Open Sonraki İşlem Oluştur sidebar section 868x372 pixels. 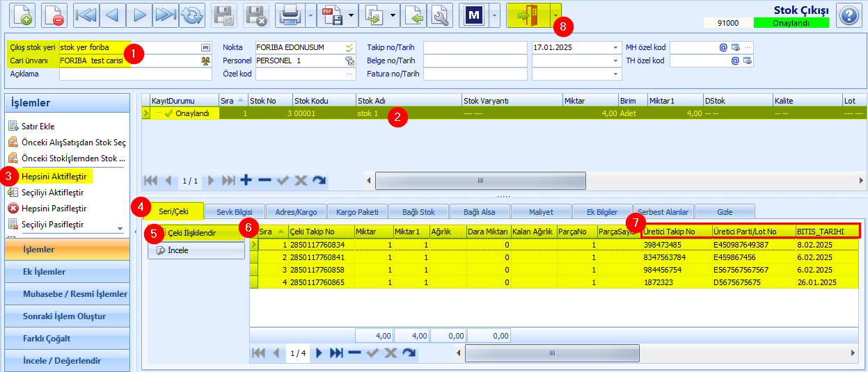coord(67,316)
